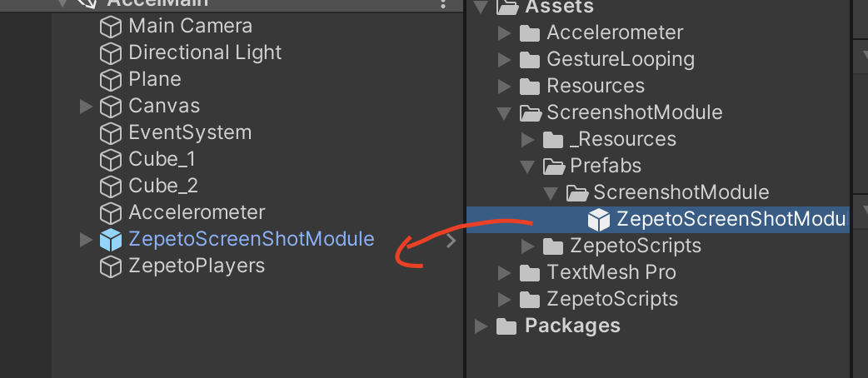The image size is (868, 378).
Task: Expand the Canvas object in hierarchy
Action: pyautogui.click(x=86, y=107)
